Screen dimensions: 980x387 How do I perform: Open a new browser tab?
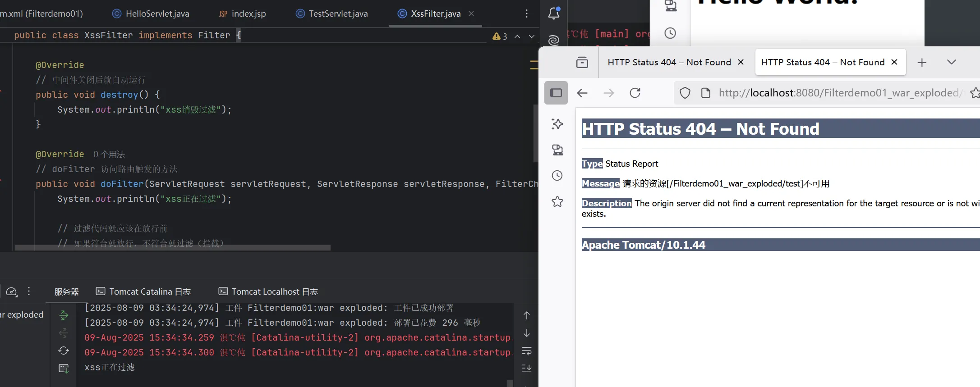click(x=922, y=62)
